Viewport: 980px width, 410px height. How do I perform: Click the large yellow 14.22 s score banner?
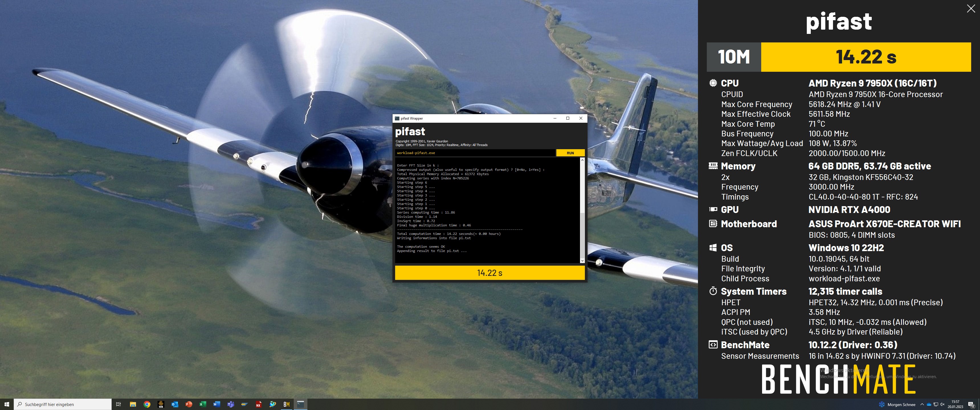pyautogui.click(x=866, y=57)
